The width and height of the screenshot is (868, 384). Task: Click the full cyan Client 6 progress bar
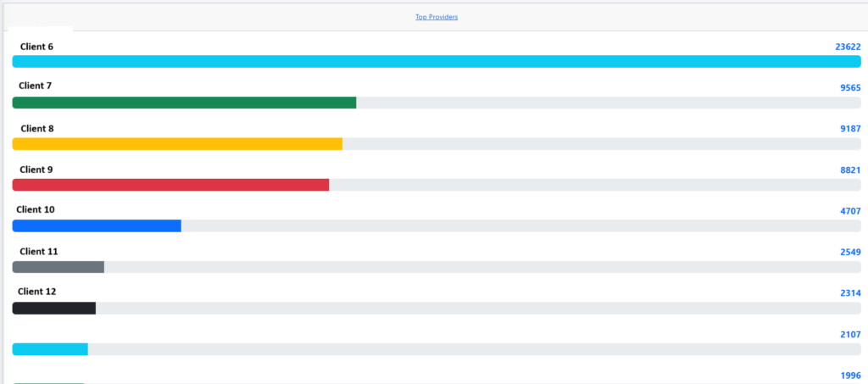pos(437,62)
